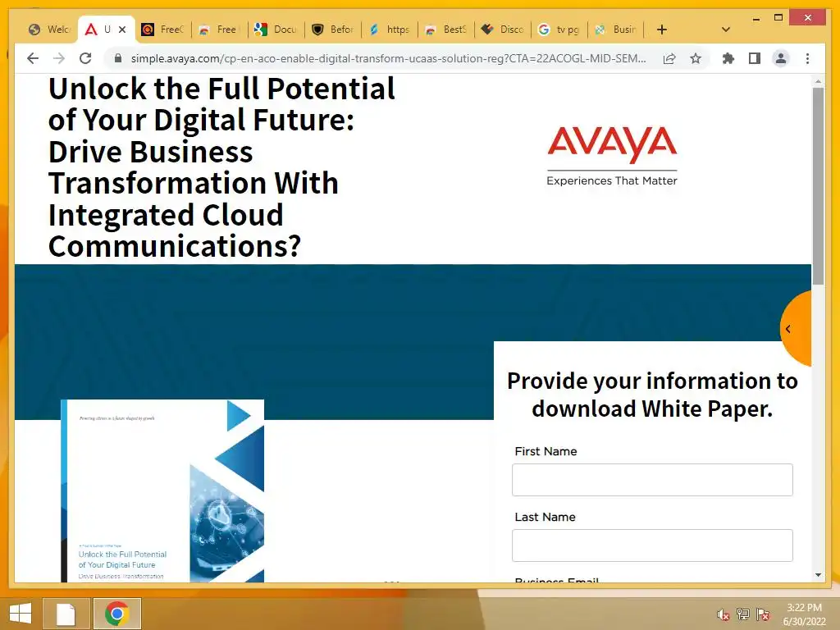Click the address bar URL
840x630 pixels.
pyautogui.click(x=388, y=58)
